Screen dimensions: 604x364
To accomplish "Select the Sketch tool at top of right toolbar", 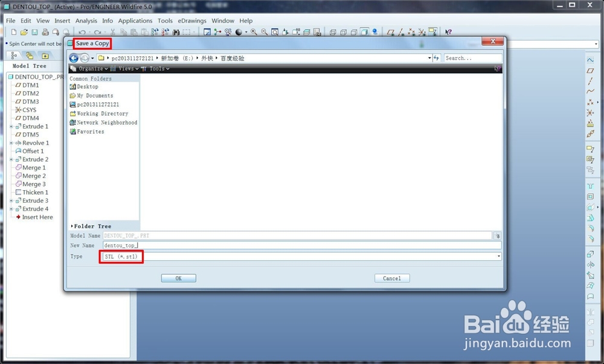I will (590, 60).
